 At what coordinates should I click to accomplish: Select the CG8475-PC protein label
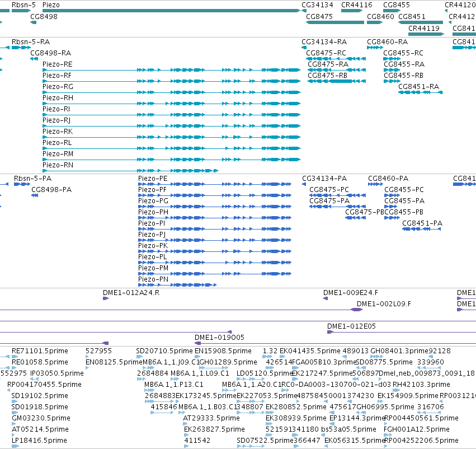tap(329, 190)
